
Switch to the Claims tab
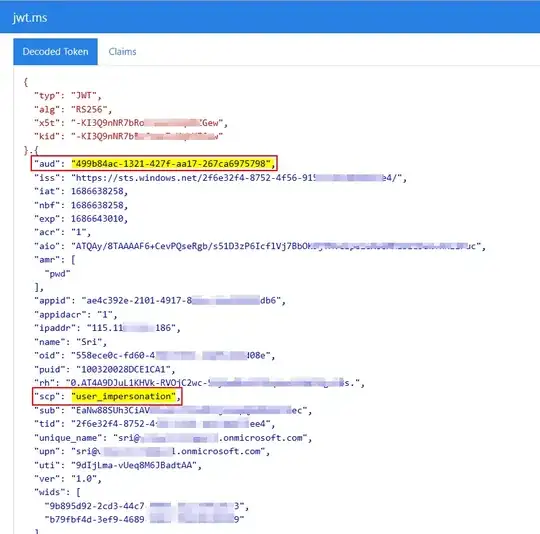point(122,52)
